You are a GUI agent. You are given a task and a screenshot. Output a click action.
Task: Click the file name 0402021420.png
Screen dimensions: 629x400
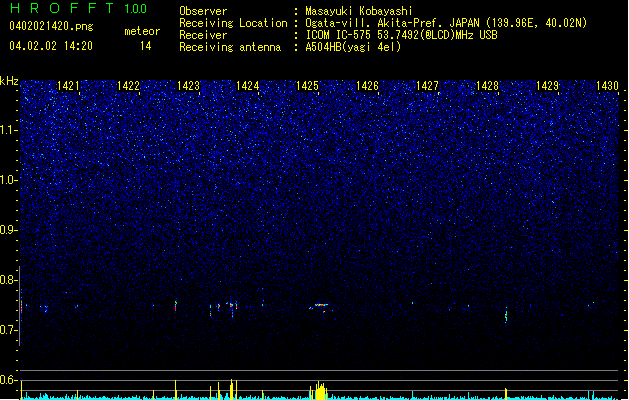pos(51,27)
